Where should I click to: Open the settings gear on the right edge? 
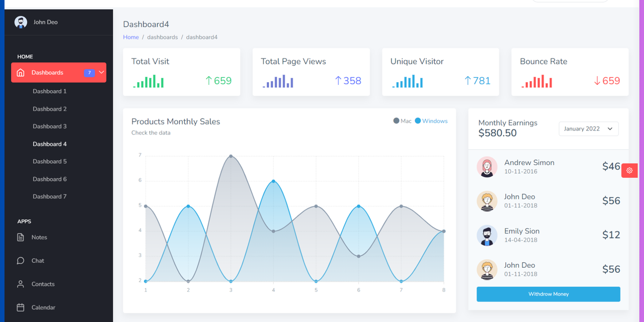629,170
